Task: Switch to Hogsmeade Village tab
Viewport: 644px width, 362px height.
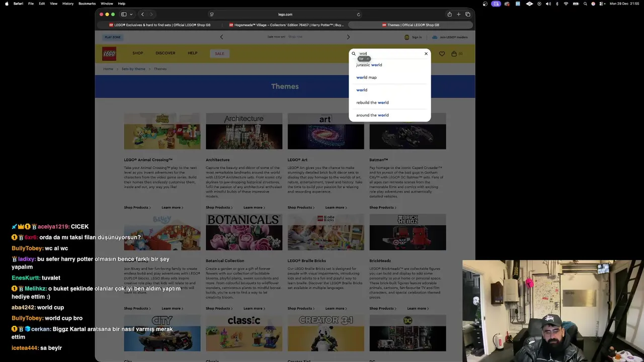Action: click(x=286, y=25)
